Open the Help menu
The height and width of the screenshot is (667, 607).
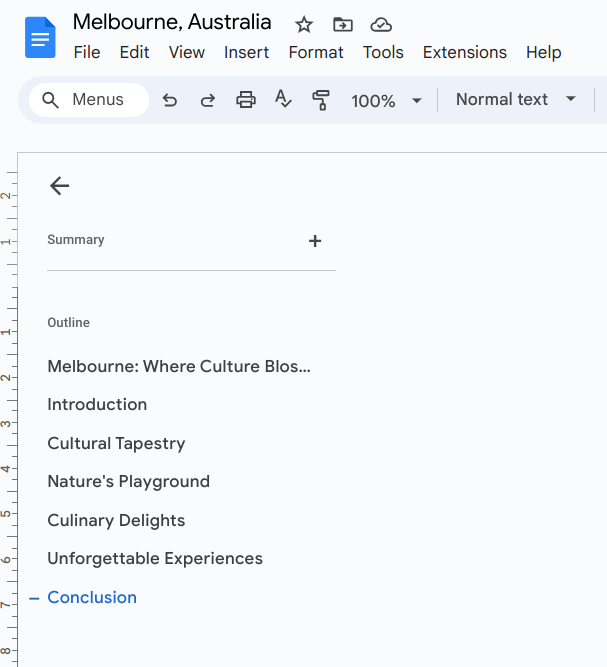pyautogui.click(x=544, y=52)
